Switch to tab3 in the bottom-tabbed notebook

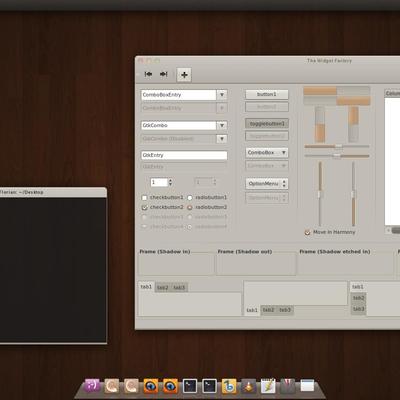tap(285, 310)
